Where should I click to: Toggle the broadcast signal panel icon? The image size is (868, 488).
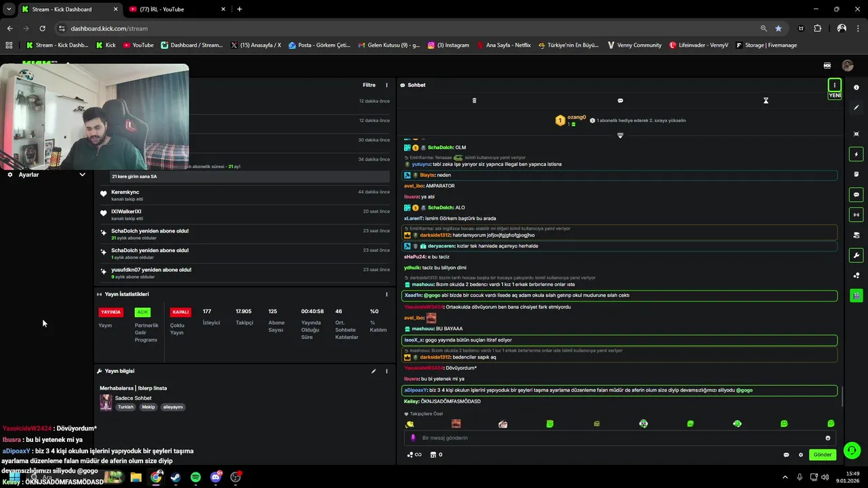[856, 215]
